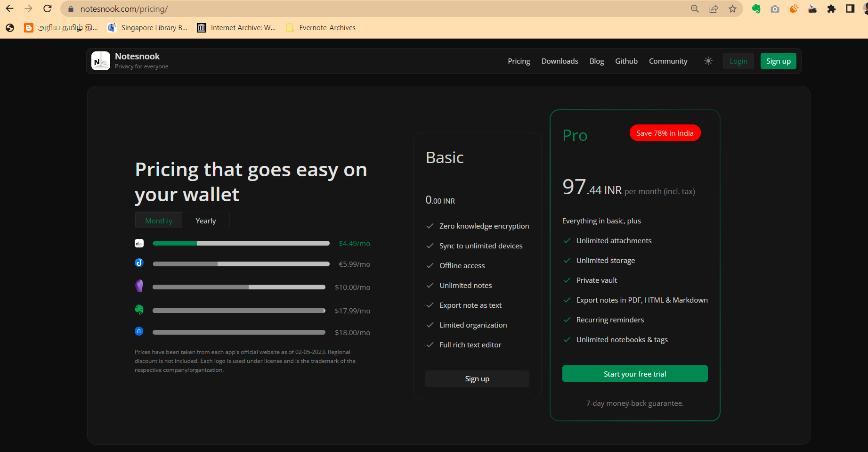
Task: Click the lock icon in address bar
Action: tap(71, 9)
